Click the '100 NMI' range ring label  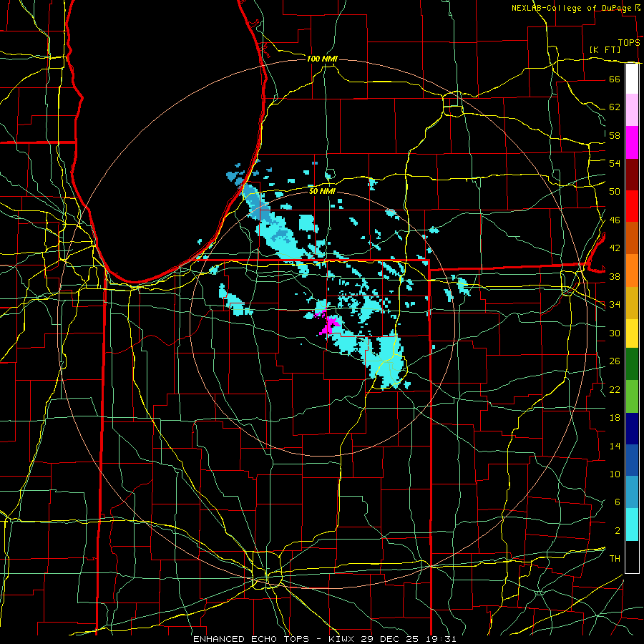point(322,59)
